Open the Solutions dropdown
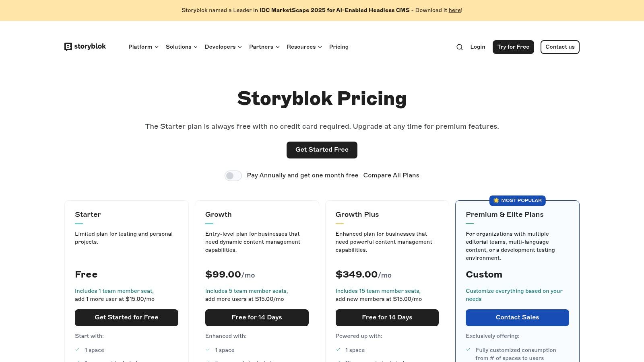The image size is (644, 362). click(181, 47)
